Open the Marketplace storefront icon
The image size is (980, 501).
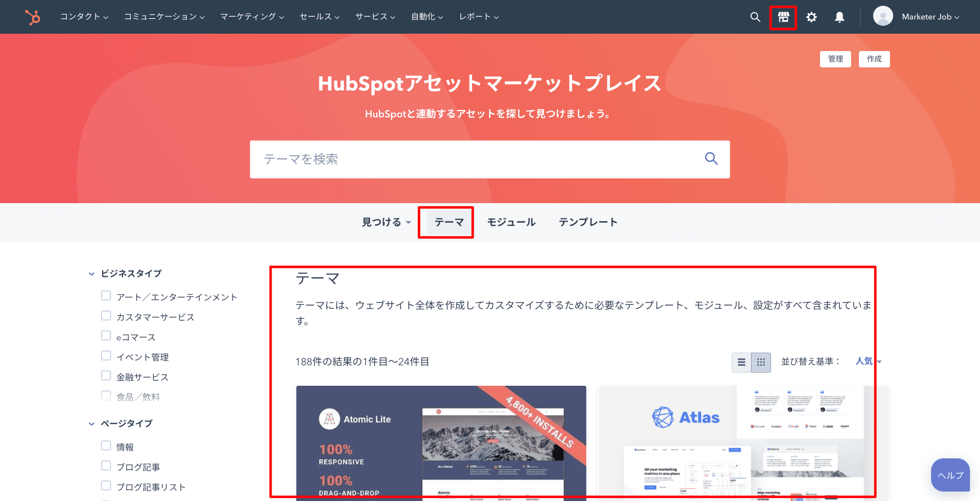783,17
